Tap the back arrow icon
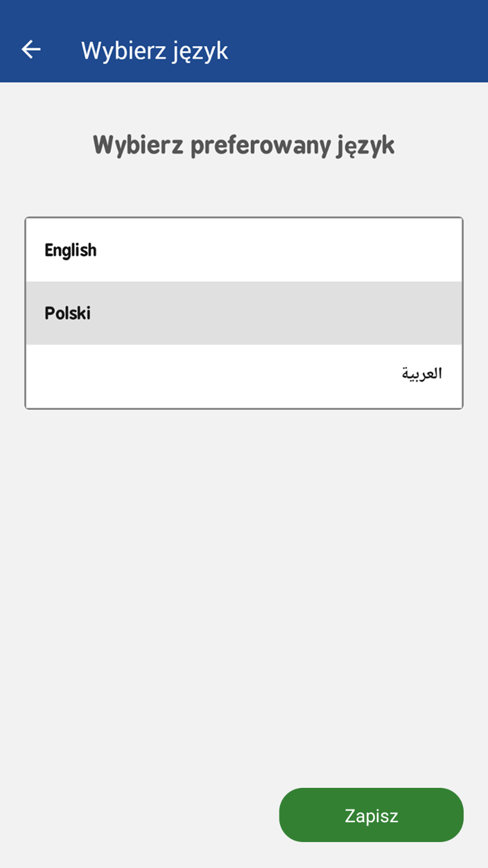This screenshot has width=488, height=868. tap(31, 50)
